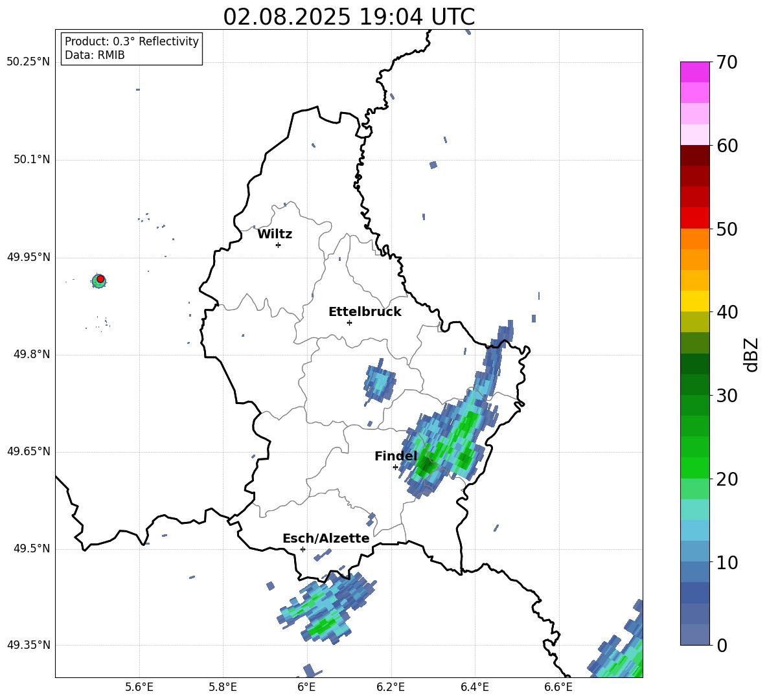Click the 49.95°N latitude label

29,257
